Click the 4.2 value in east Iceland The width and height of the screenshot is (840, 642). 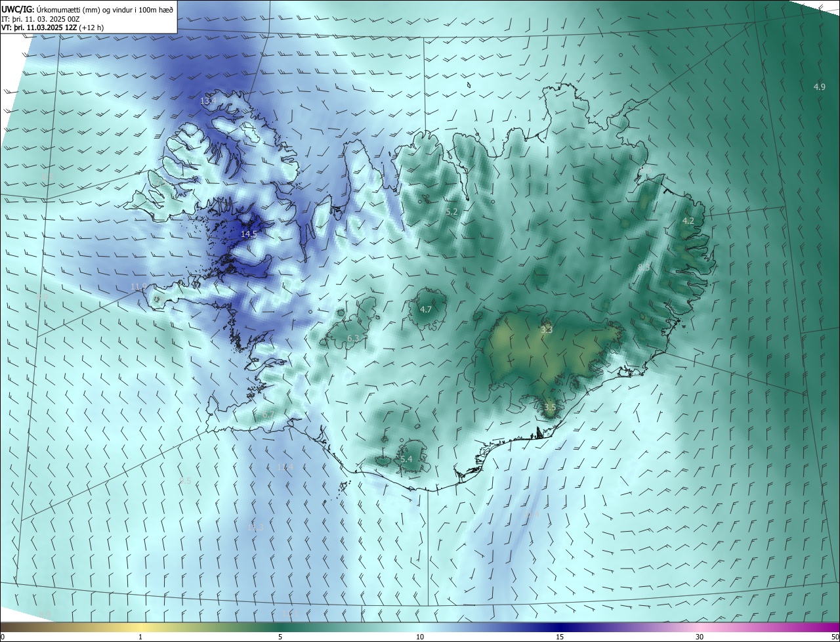(x=688, y=221)
